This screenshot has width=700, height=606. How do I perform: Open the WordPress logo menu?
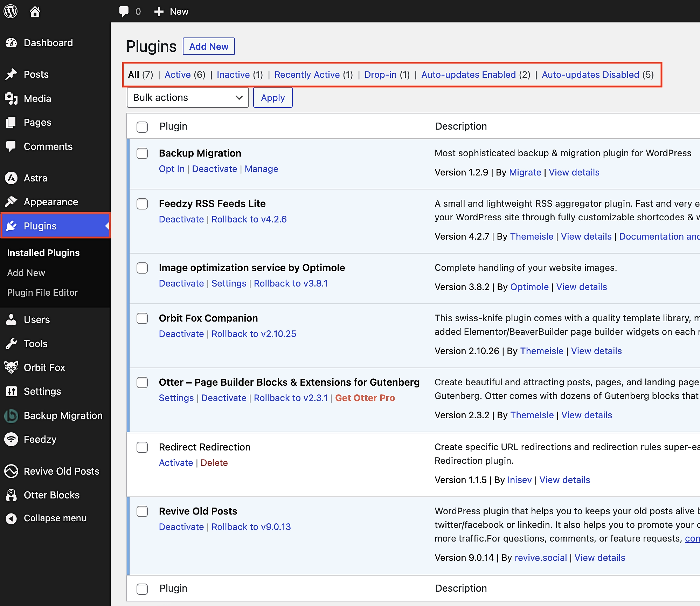(x=11, y=12)
